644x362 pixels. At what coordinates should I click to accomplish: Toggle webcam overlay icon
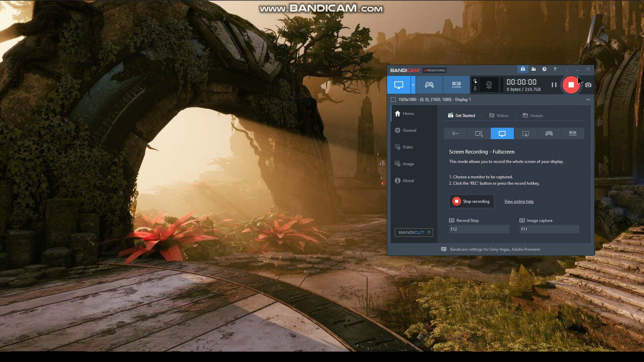pos(489,85)
